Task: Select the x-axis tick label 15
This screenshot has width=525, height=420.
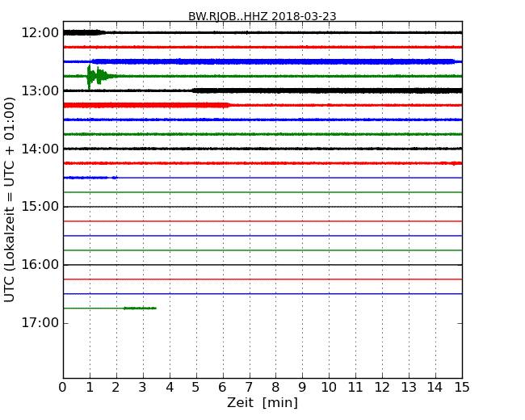Action: [462, 387]
